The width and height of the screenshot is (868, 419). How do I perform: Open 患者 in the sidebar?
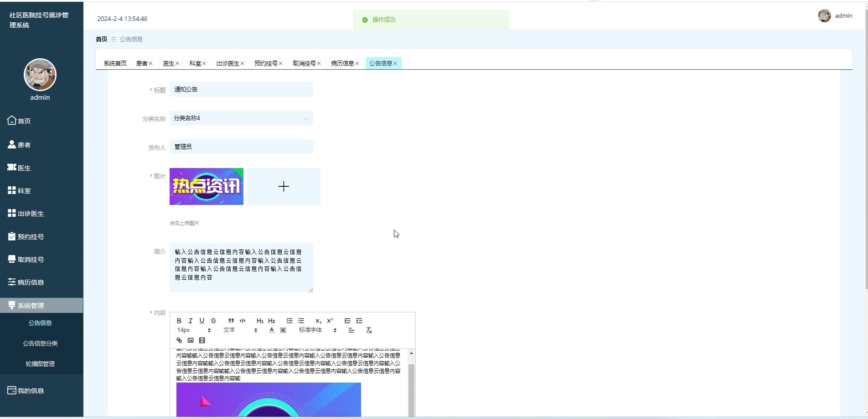point(41,144)
